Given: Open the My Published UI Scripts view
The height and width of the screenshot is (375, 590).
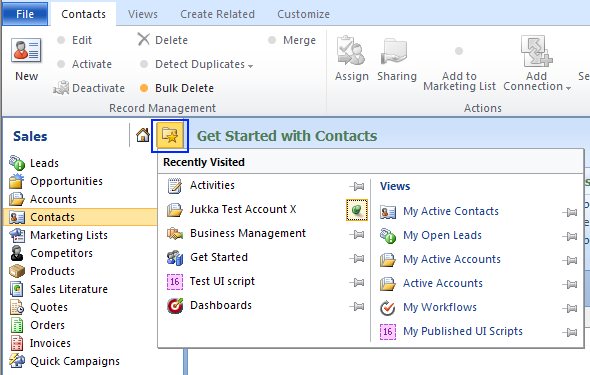Looking at the screenshot, I should [451, 331].
